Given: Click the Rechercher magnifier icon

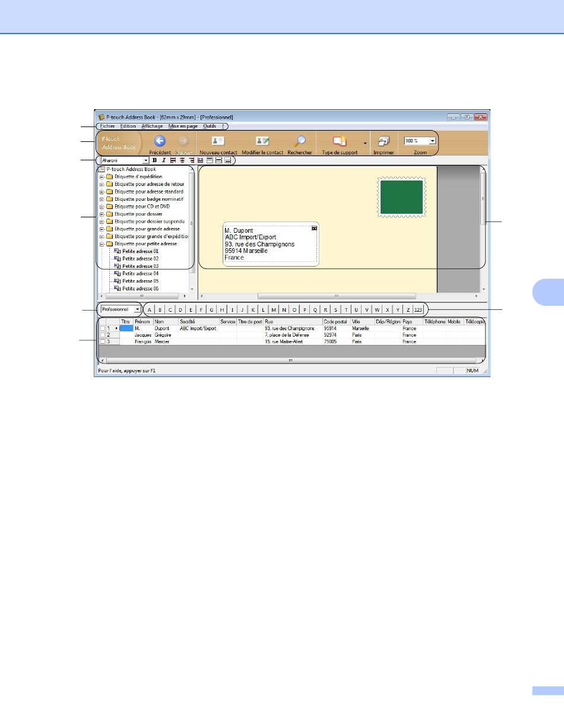Looking at the screenshot, I should (x=299, y=141).
